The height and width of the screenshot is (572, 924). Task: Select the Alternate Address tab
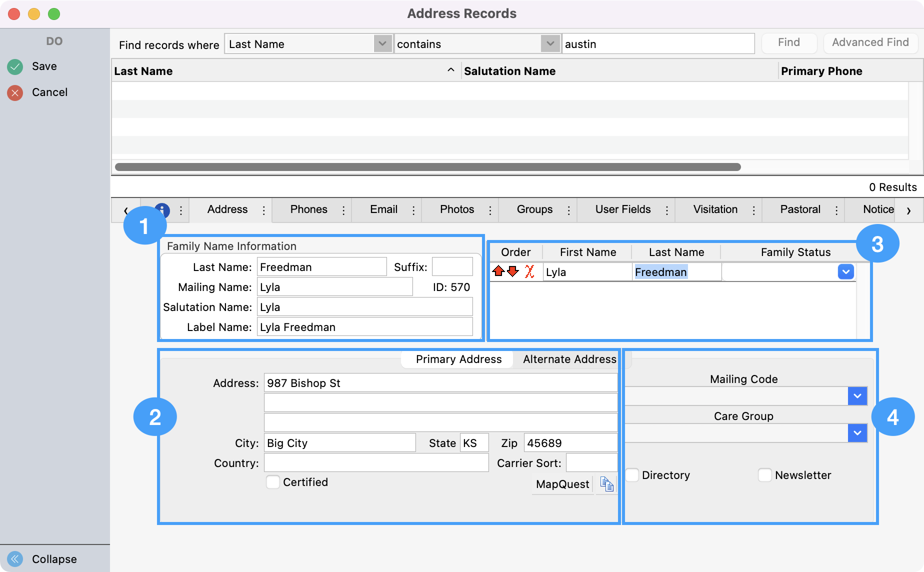coord(569,359)
